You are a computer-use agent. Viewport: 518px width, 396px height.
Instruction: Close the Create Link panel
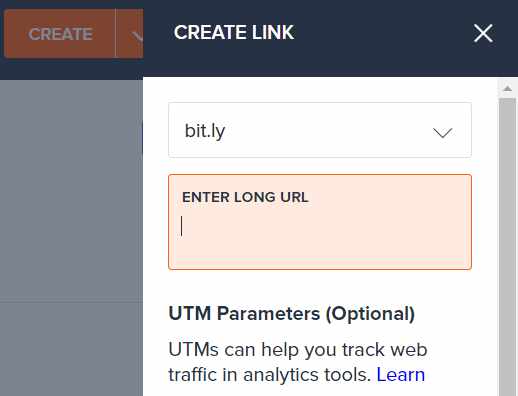point(483,33)
